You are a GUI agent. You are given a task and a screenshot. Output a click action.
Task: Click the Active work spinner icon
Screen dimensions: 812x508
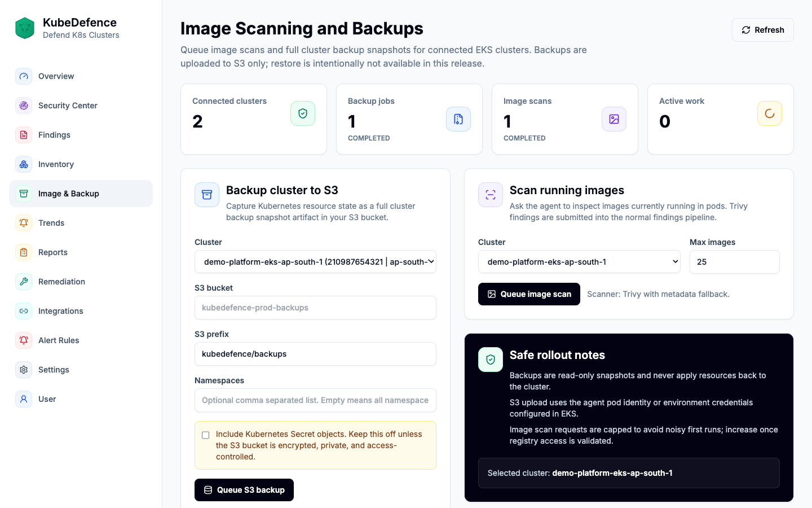click(x=770, y=113)
